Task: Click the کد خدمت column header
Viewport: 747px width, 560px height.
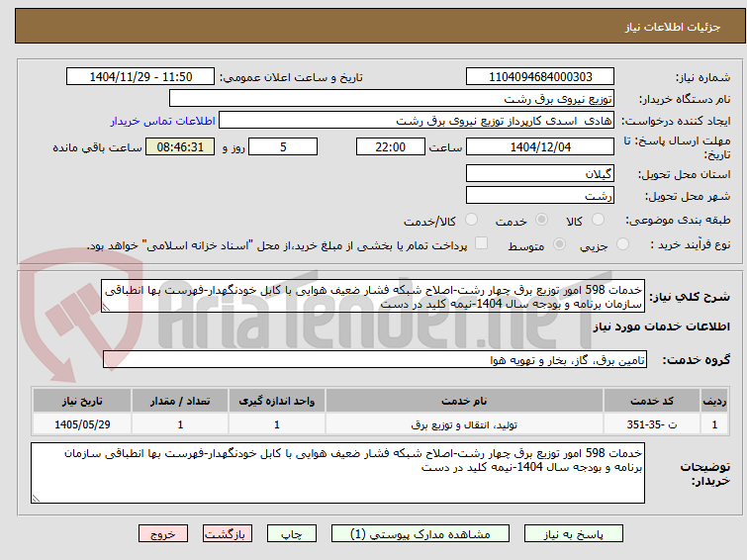Action: [651, 401]
